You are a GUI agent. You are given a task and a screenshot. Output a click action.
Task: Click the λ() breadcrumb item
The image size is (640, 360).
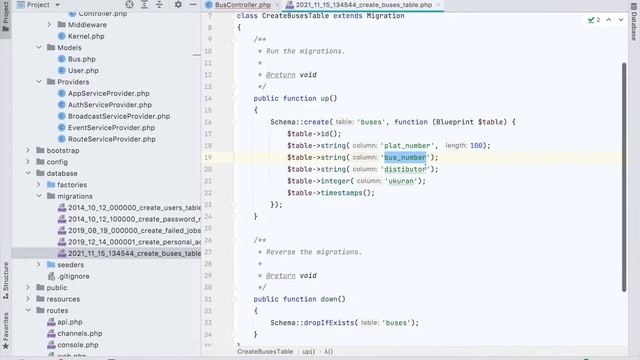tap(329, 351)
